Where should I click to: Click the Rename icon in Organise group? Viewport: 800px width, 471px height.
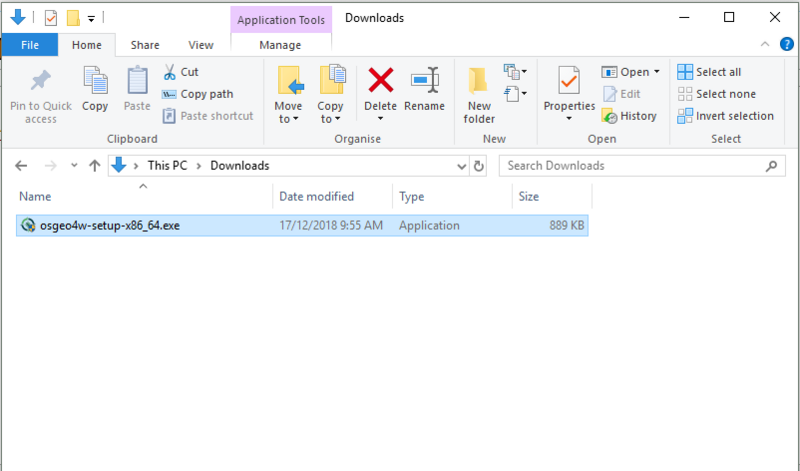point(424,82)
